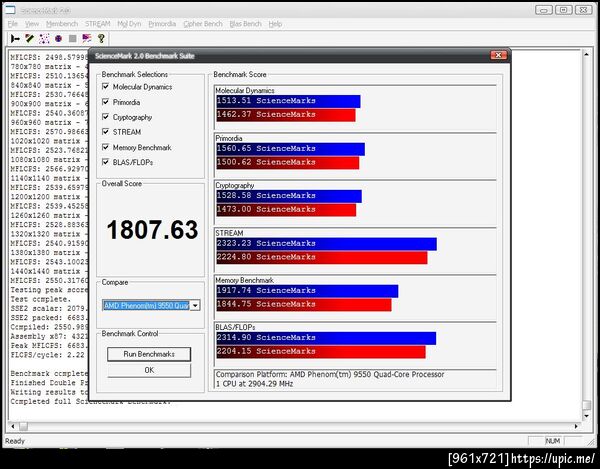Click the red Molecular Dynamics 1462.37 score bar
This screenshot has width=600, height=469.
pyautogui.click(x=286, y=115)
